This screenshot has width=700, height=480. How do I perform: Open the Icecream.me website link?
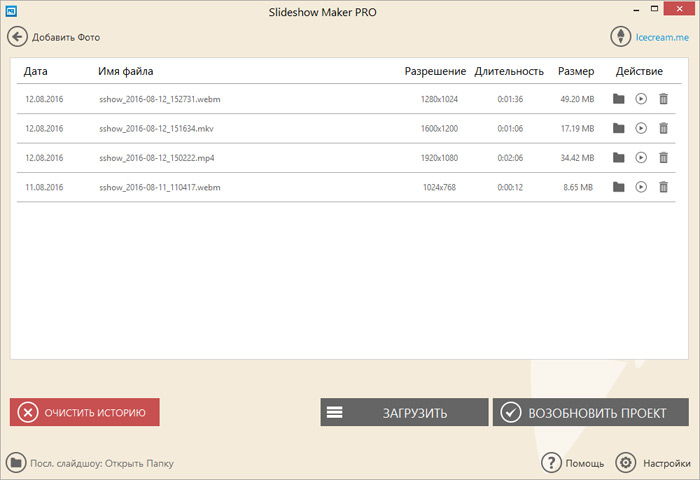651,37
